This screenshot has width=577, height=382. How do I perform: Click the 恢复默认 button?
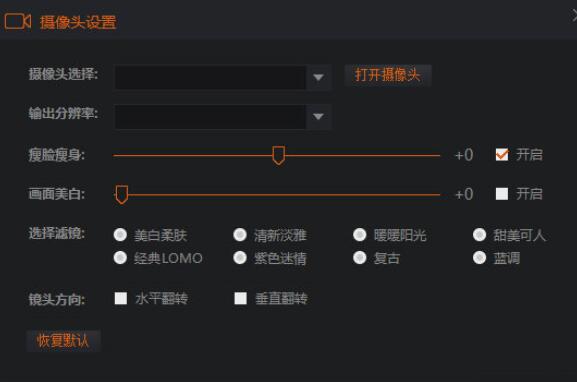click(63, 341)
